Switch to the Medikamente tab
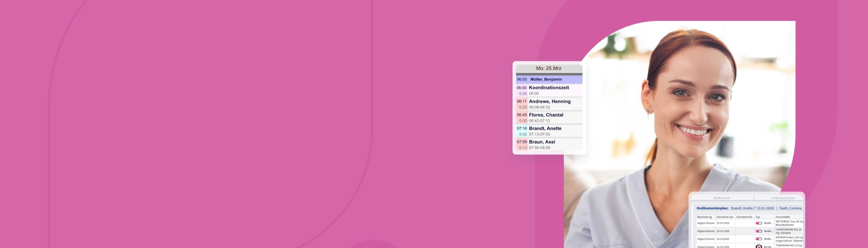Image resolution: width=868 pixels, height=248 pixels. (722, 198)
